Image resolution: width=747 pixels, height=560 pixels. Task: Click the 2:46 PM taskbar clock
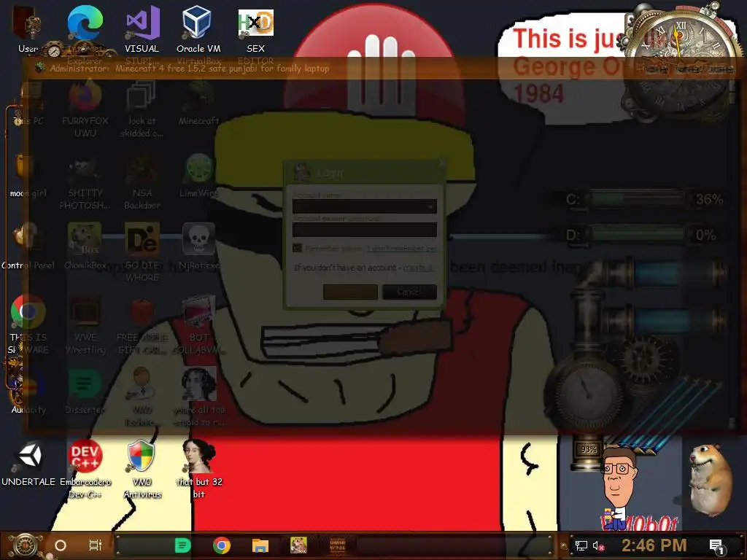pyautogui.click(x=654, y=545)
